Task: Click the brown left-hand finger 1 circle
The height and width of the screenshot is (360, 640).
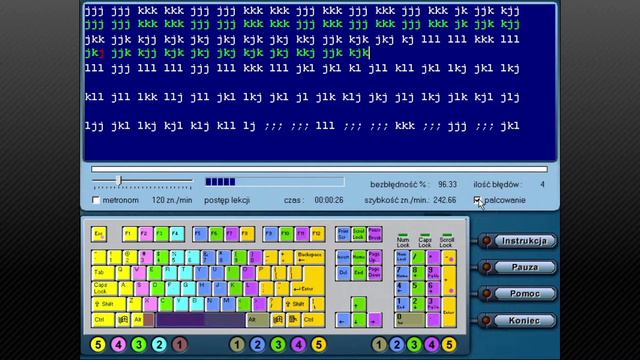Action: click(x=180, y=345)
